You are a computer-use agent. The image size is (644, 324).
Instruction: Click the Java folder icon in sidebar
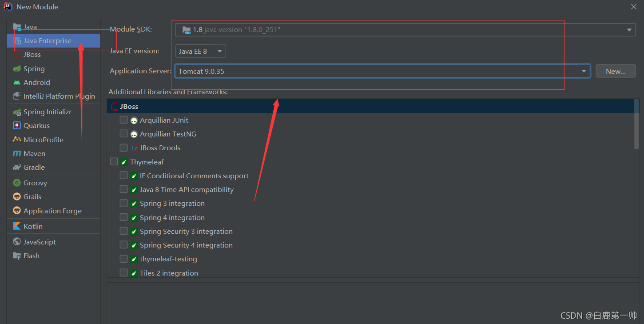tap(17, 27)
